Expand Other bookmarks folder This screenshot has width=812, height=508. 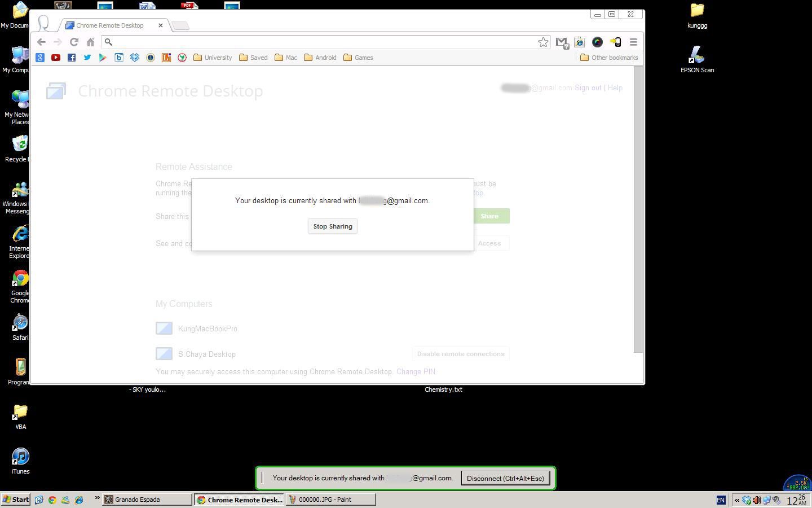[609, 58]
